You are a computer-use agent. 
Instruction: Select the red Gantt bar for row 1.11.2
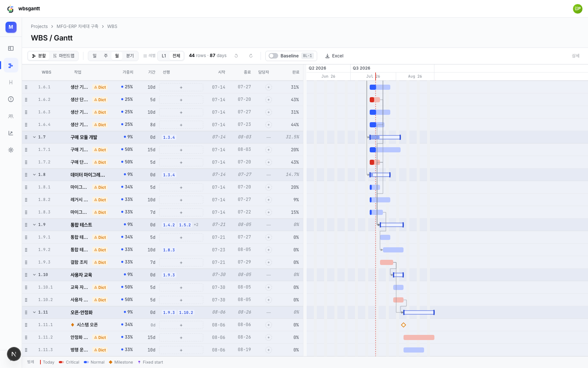point(419,337)
